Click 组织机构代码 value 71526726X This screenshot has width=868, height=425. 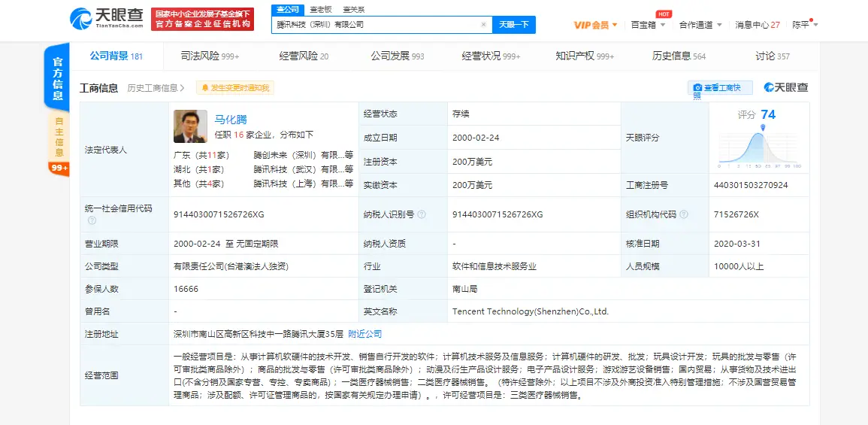pos(736,214)
